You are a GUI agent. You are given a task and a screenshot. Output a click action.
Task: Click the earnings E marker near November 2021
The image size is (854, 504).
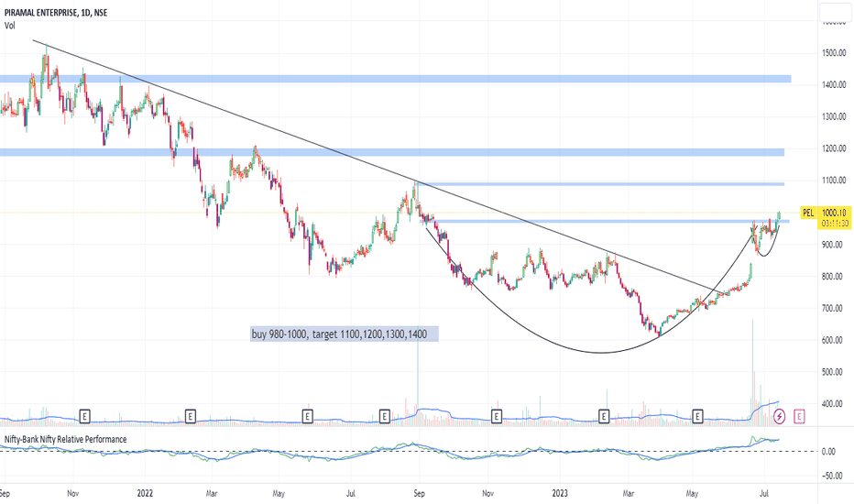[x=84, y=417]
